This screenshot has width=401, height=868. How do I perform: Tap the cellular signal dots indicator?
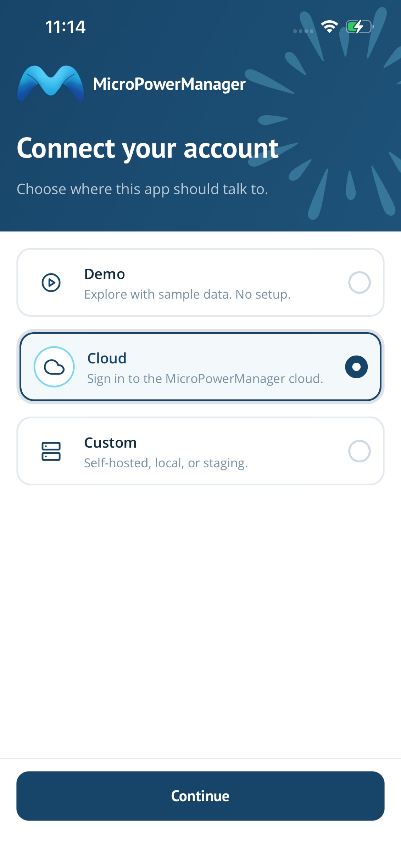(x=303, y=31)
